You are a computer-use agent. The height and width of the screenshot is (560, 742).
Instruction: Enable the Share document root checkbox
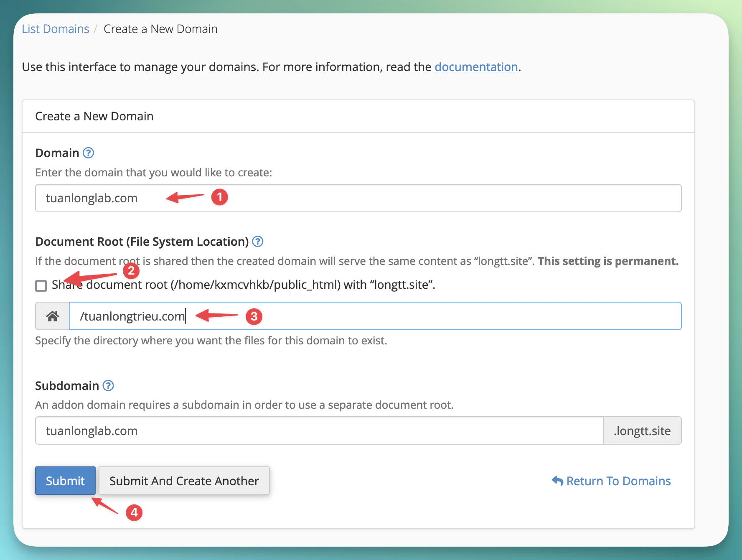click(x=41, y=286)
